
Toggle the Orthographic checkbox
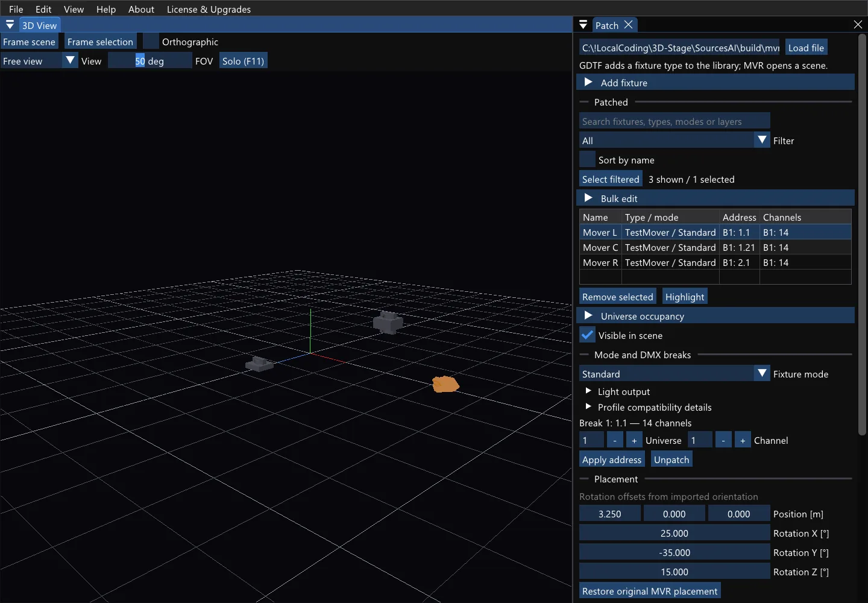[x=151, y=42]
